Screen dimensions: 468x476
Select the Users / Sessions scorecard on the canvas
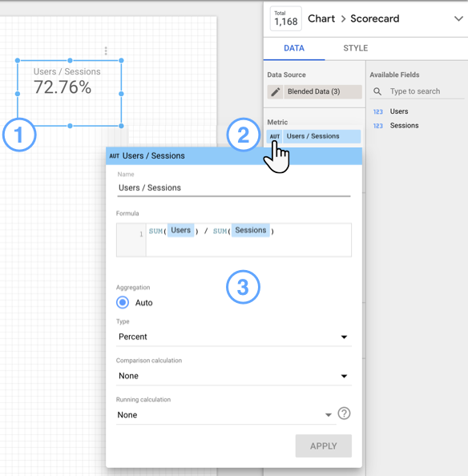pyautogui.click(x=70, y=93)
